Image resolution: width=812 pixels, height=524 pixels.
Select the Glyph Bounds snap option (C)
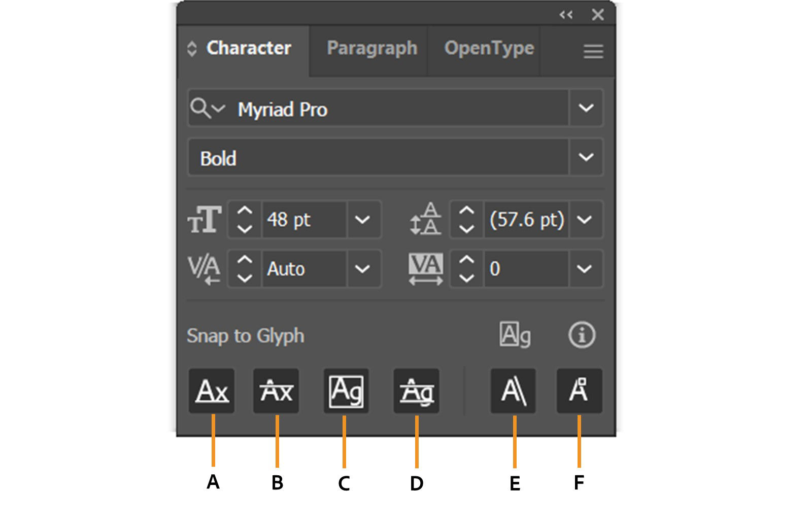346,391
